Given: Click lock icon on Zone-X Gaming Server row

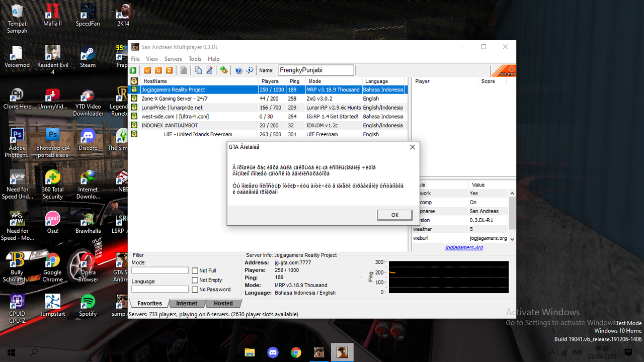Looking at the screenshot, I should 134,99.
